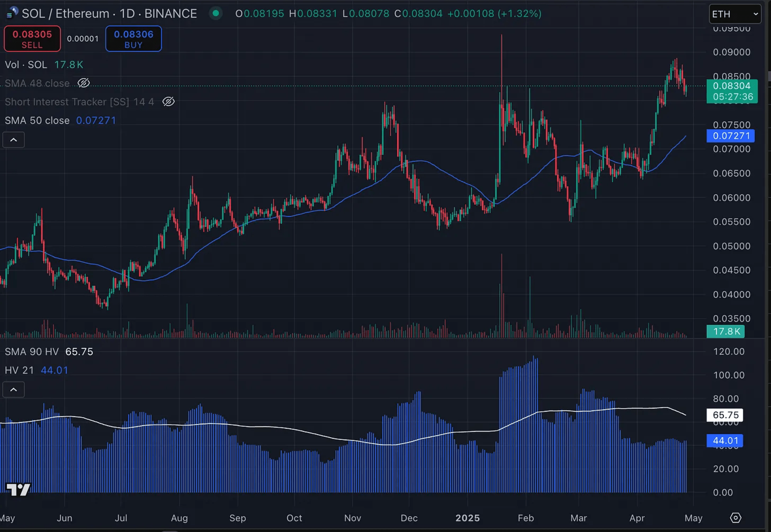Click the Nov label on time axis
771x532 pixels.
(353, 518)
